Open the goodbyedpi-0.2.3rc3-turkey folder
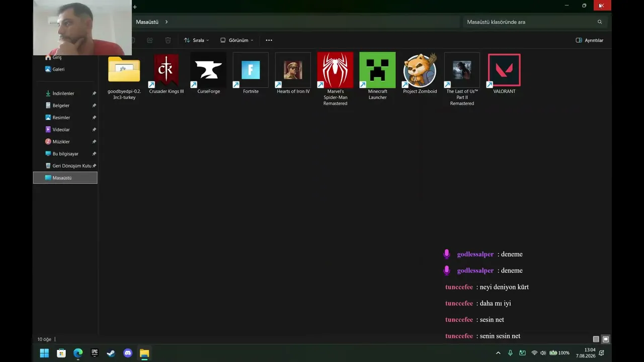Screen dimensions: 644x362 point(124,76)
